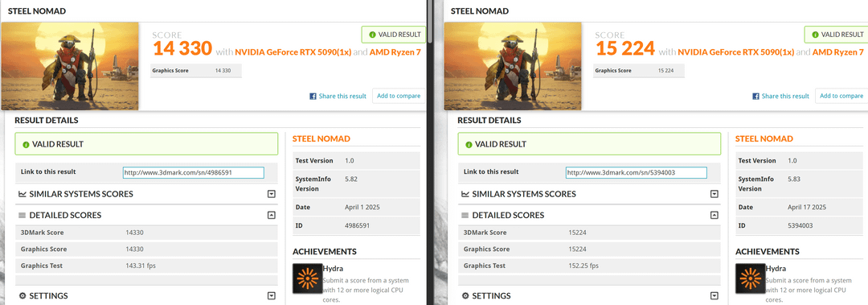Click left window Settings gear icon

point(23,296)
